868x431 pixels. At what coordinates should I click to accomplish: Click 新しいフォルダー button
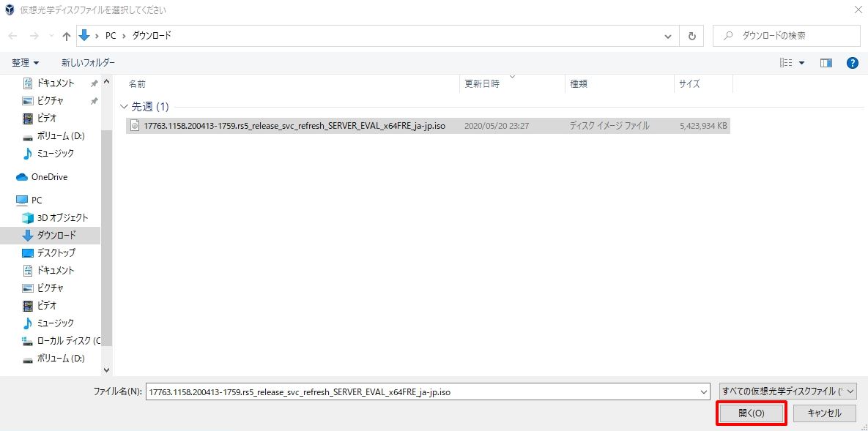click(88, 63)
